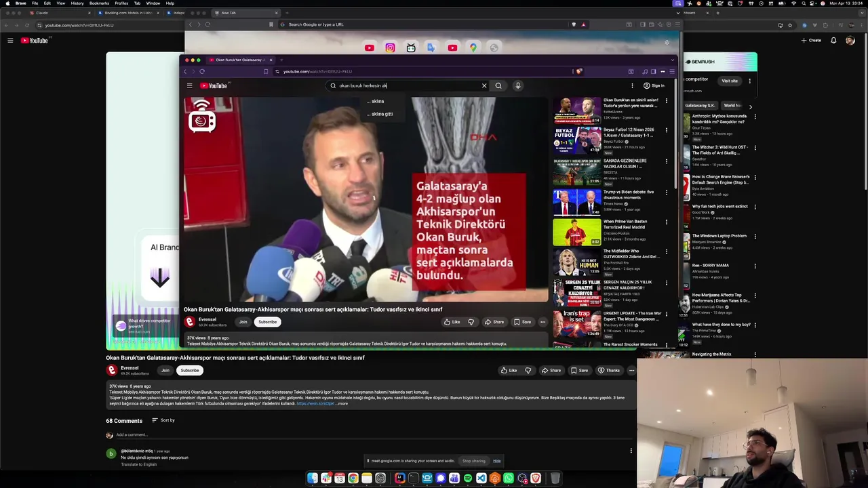Open the Sort by comments dropdown
The width and height of the screenshot is (868, 488).
point(163,420)
